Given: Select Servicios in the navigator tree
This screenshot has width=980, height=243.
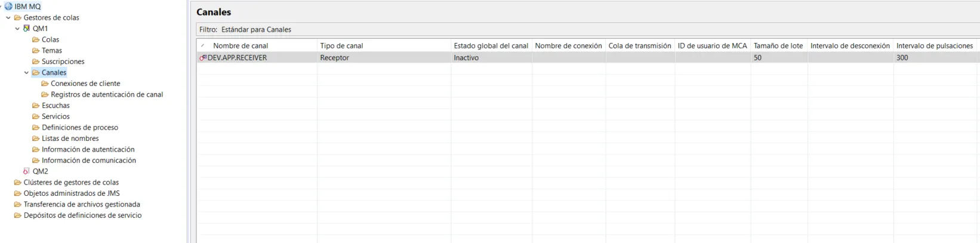Looking at the screenshot, I should tap(56, 116).
